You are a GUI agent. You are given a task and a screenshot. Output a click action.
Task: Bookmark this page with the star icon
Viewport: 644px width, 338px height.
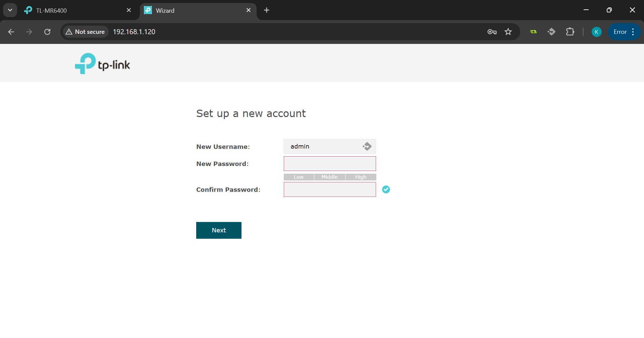coord(508,32)
